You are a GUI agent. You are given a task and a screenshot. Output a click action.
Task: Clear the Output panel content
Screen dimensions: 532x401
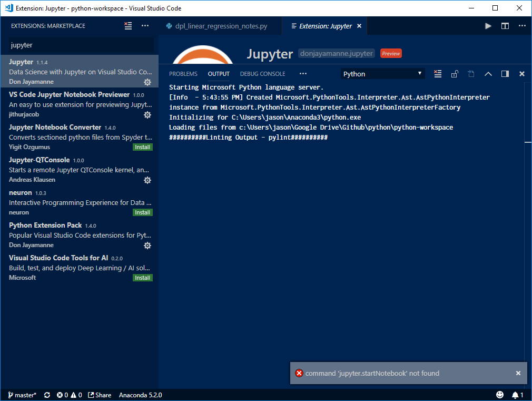click(x=438, y=74)
